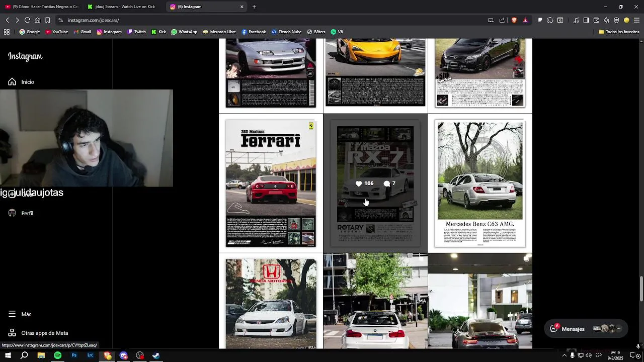
Task: Click the comments bubble icon showing 7
Action: tap(386, 184)
